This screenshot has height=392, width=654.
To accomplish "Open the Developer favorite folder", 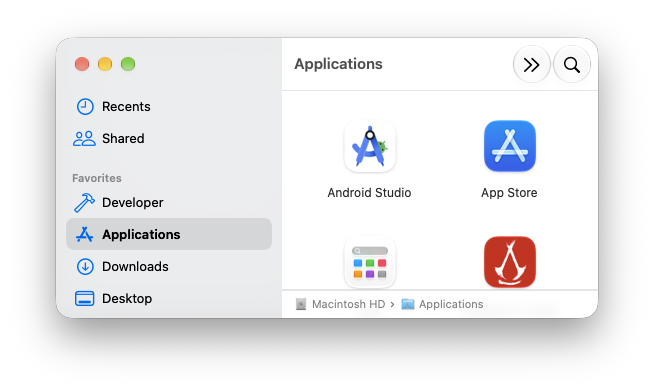I will tap(169, 203).
